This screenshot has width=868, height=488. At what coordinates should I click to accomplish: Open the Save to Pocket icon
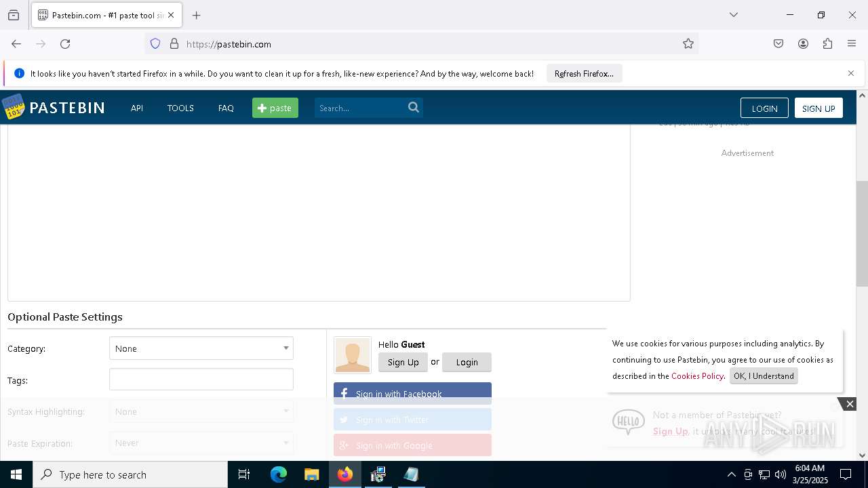[x=778, y=44]
